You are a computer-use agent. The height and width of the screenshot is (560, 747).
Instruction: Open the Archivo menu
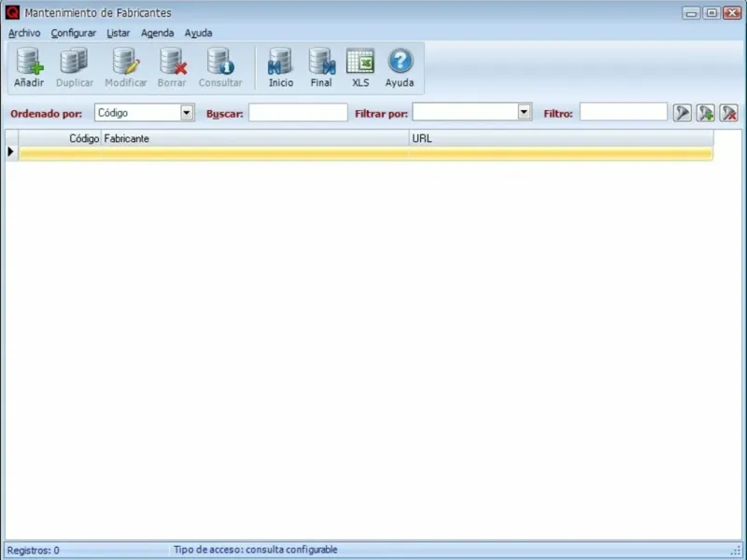[x=24, y=33]
